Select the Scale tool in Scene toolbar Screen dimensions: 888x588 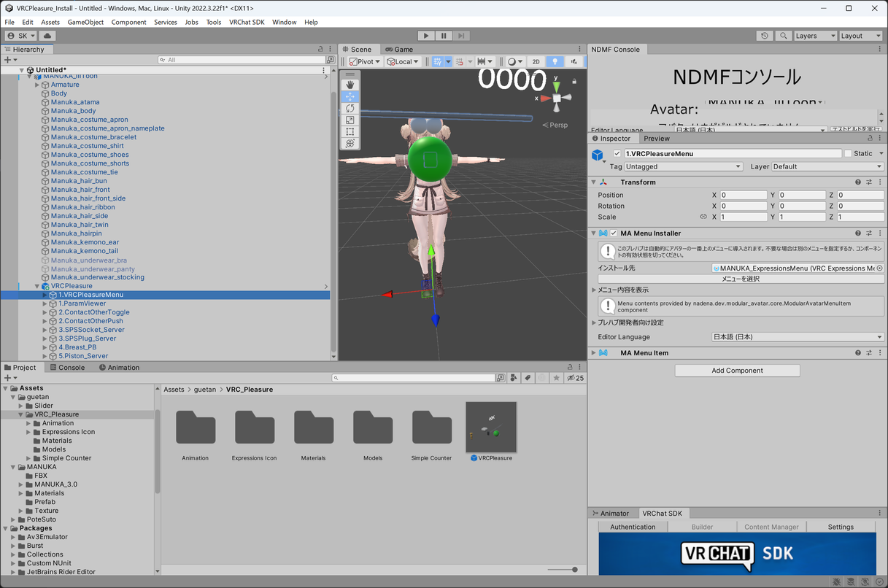[x=350, y=120]
